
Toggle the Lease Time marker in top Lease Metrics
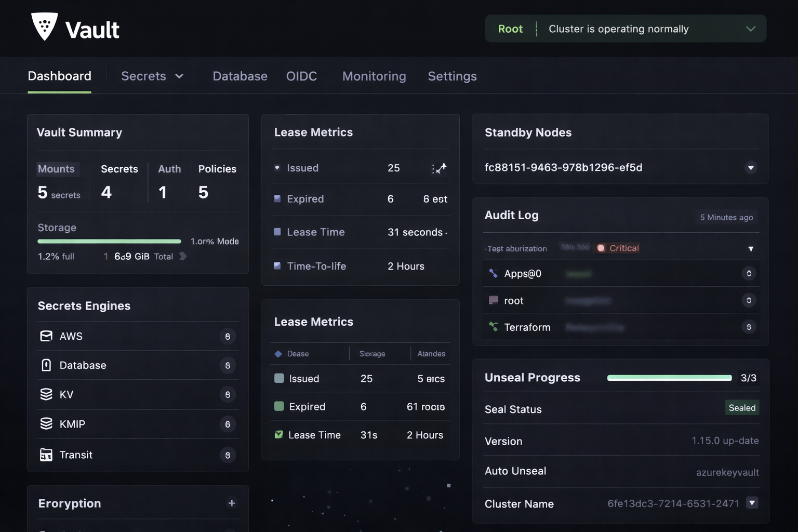pyautogui.click(x=277, y=232)
